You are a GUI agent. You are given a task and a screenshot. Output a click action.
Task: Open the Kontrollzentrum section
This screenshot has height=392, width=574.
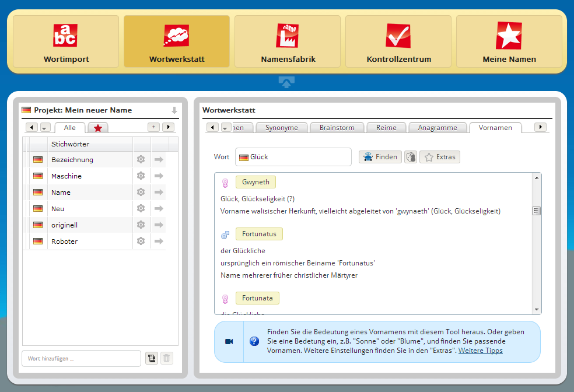click(x=398, y=41)
